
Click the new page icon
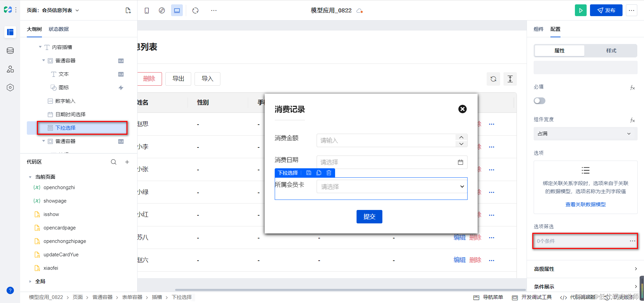(128, 10)
